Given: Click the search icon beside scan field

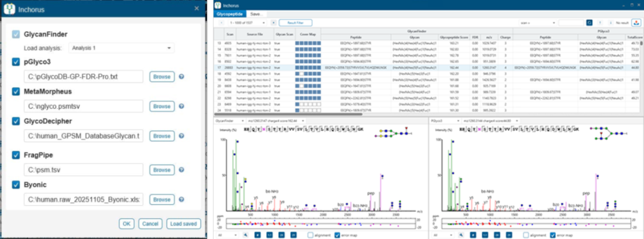Looking at the screenshot, I should pos(589,23).
